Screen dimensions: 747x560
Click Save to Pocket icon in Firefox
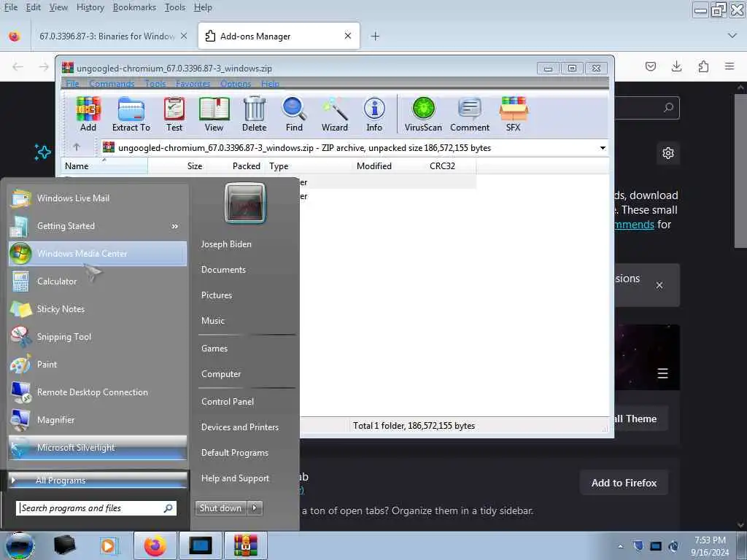(651, 66)
